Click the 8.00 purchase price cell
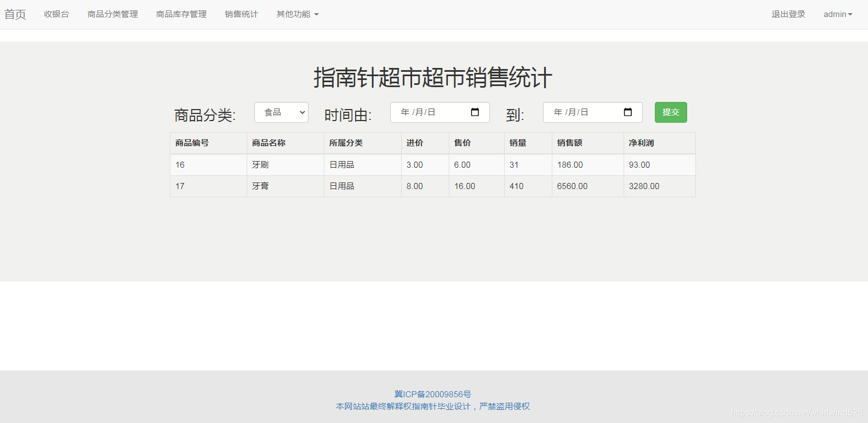Screen dimensions: 868x423 pos(425,186)
